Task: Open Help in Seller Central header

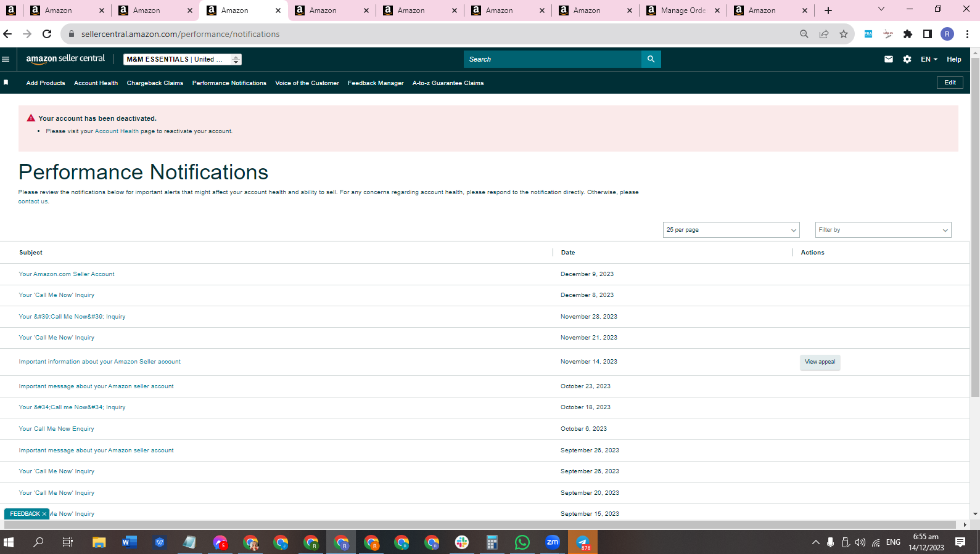Action: click(x=954, y=59)
